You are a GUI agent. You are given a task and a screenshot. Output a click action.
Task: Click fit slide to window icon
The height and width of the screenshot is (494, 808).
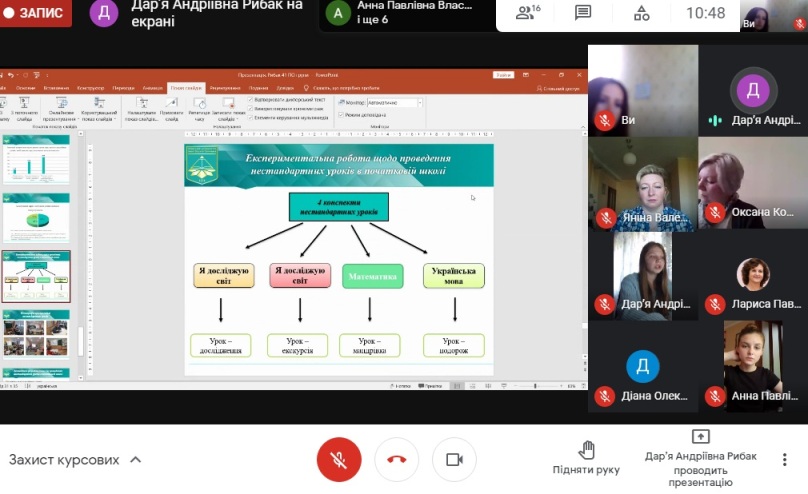pyautogui.click(x=584, y=386)
